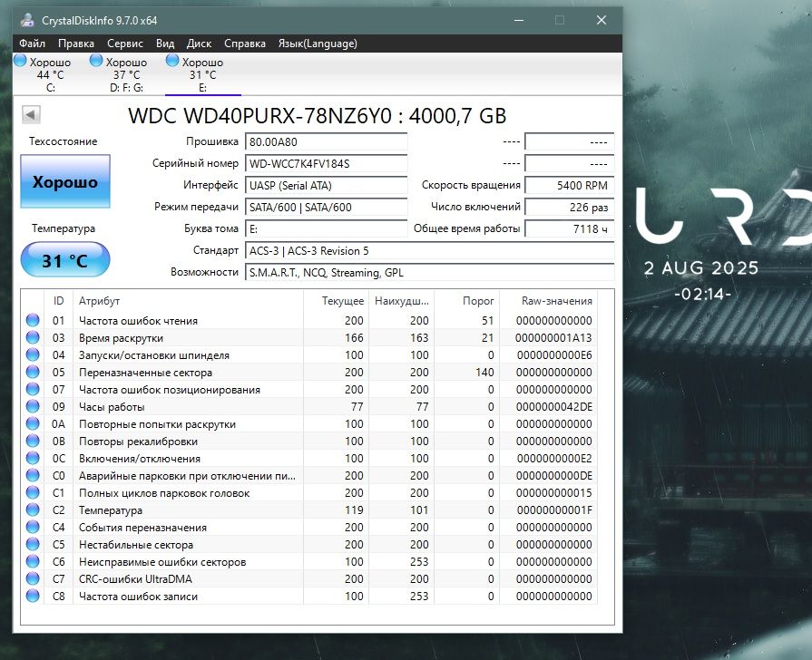Click status icon for Частота ошибок позиционирования
The width and height of the screenshot is (812, 660).
pos(33,389)
